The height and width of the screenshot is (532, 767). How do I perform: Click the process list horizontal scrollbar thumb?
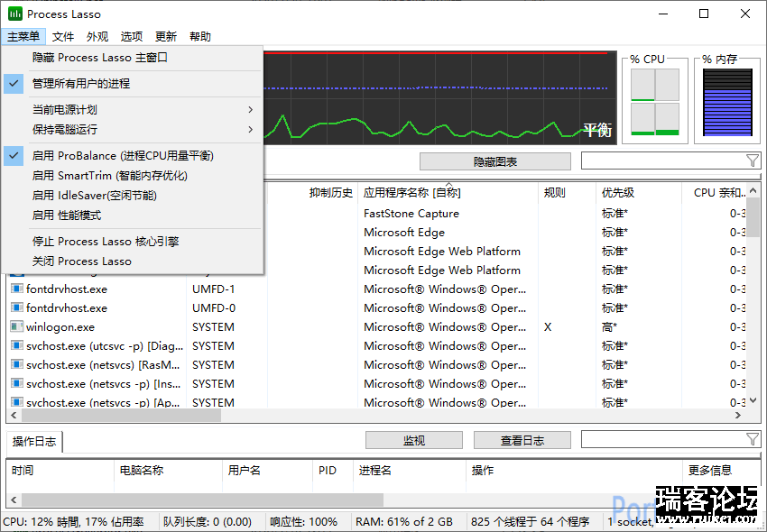[x=121, y=415]
